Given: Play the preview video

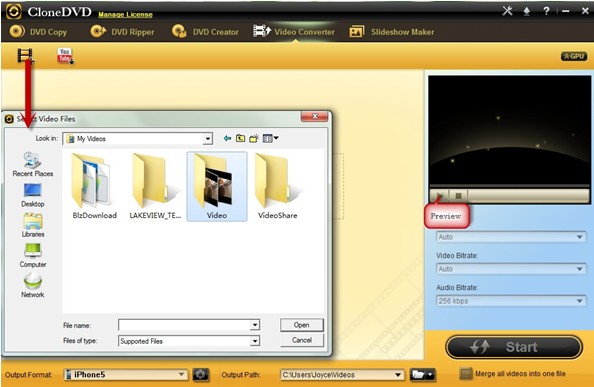Looking at the screenshot, I should tap(439, 196).
